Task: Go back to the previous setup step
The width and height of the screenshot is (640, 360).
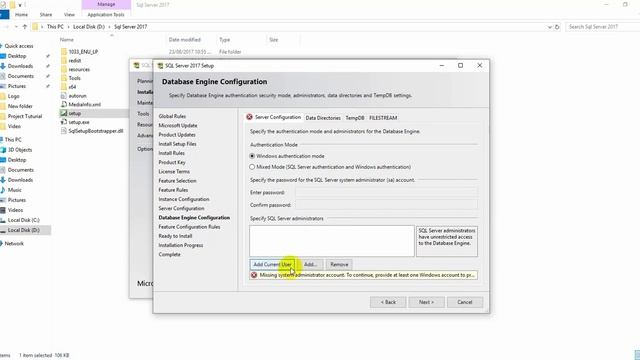Action: coord(388,302)
